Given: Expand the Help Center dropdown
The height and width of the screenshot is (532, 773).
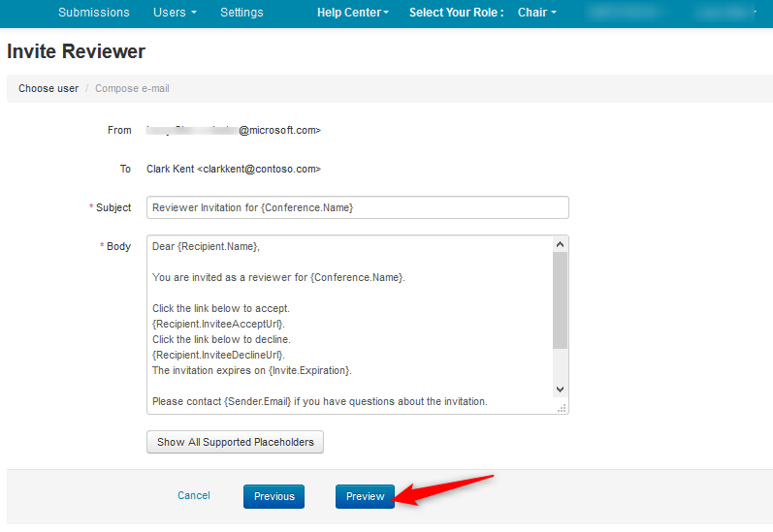Looking at the screenshot, I should pyautogui.click(x=352, y=13).
